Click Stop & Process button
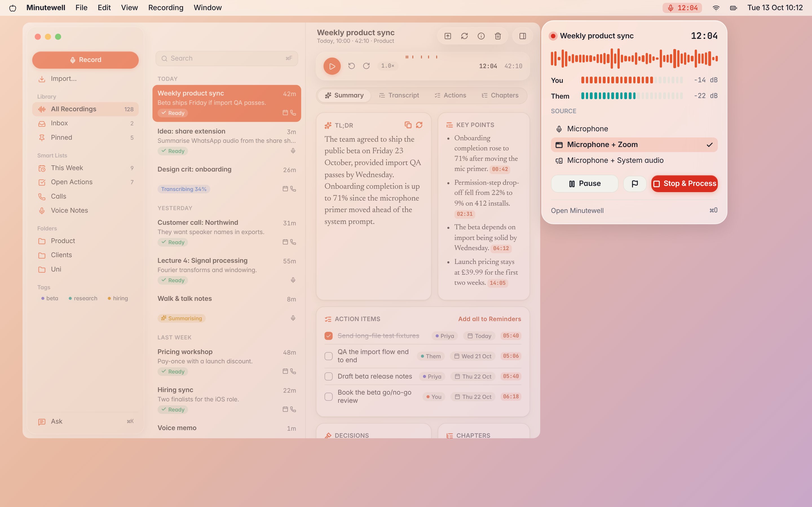Viewport: 812px width, 507px height. [x=685, y=184]
